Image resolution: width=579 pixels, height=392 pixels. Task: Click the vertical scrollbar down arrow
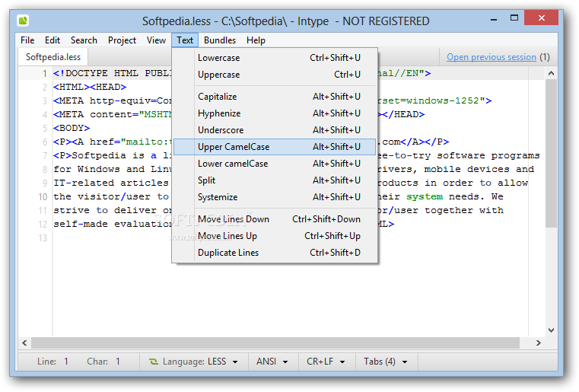click(552, 330)
